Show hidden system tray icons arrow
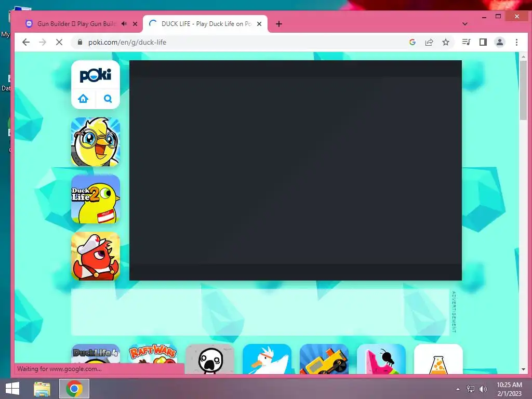 click(458, 389)
